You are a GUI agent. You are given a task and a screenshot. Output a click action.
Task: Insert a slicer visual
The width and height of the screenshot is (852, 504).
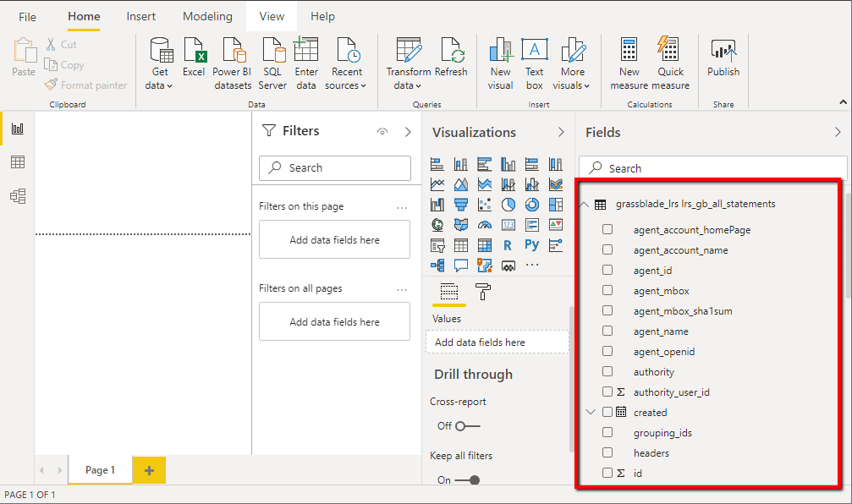tap(437, 245)
